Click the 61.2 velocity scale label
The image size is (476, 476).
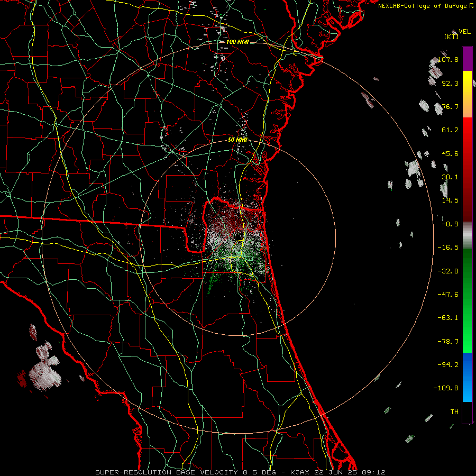click(x=450, y=130)
